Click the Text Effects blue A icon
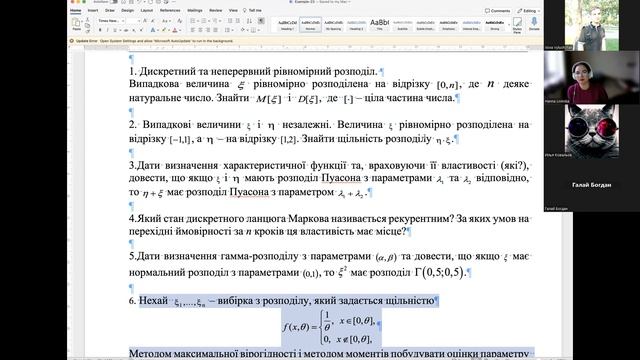This screenshot has height=360, width=640. pos(153,30)
